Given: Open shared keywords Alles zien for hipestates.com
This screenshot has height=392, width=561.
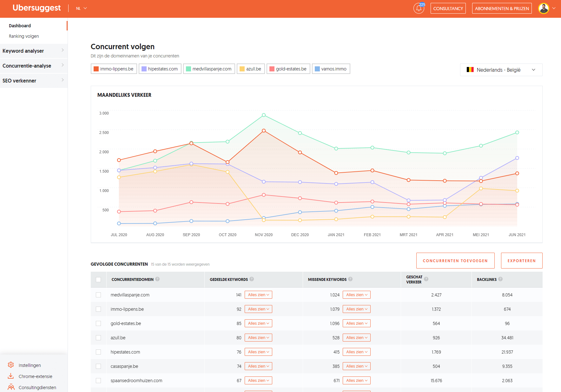Looking at the screenshot, I should tap(258, 352).
